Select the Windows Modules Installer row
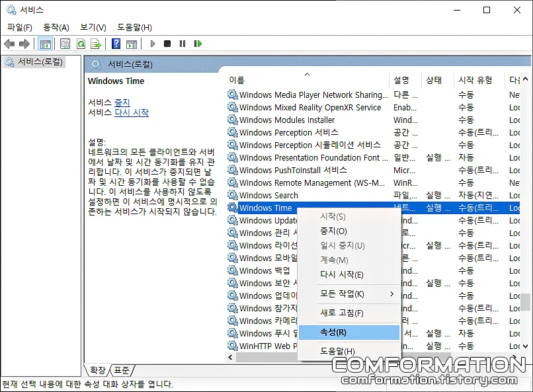The width and height of the screenshot is (533, 392). point(372,120)
